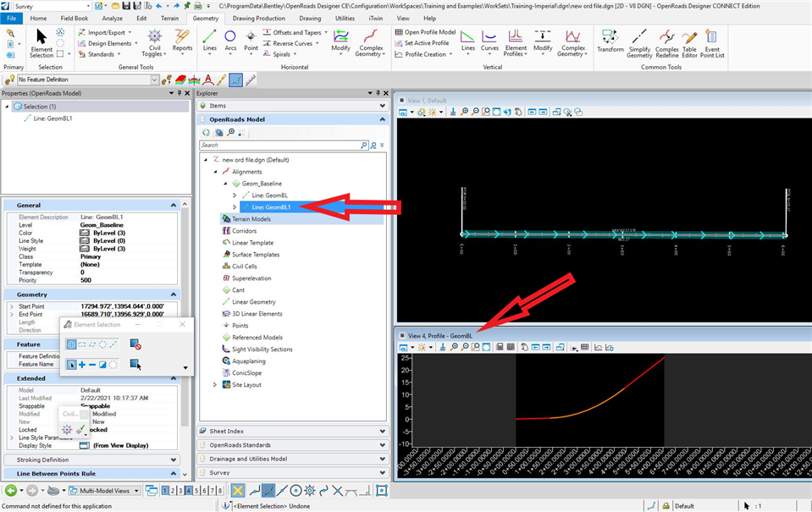This screenshot has width=812, height=512.
Task: Switch to the Drawing Production tab
Action: (x=258, y=18)
